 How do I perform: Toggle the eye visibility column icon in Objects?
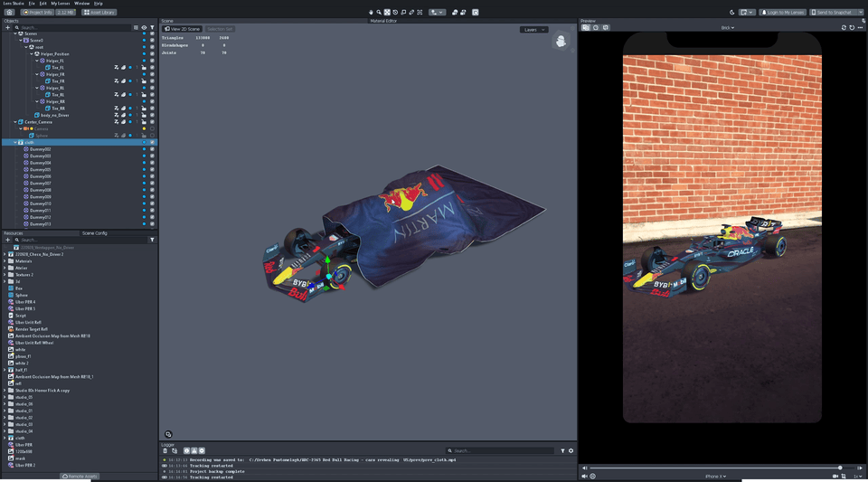[144, 27]
